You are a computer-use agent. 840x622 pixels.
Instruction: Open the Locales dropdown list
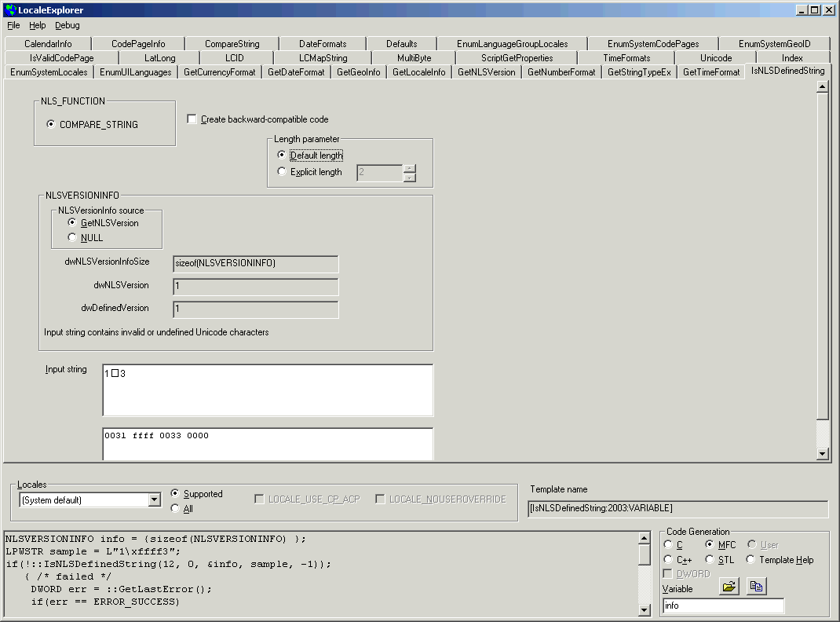click(x=155, y=499)
